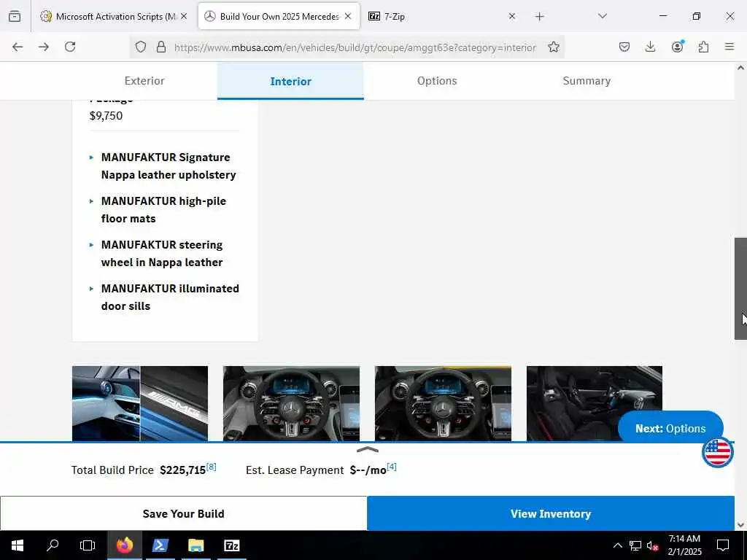
Task: Open footnote 8 on Total Build Price
Action: coord(211,467)
